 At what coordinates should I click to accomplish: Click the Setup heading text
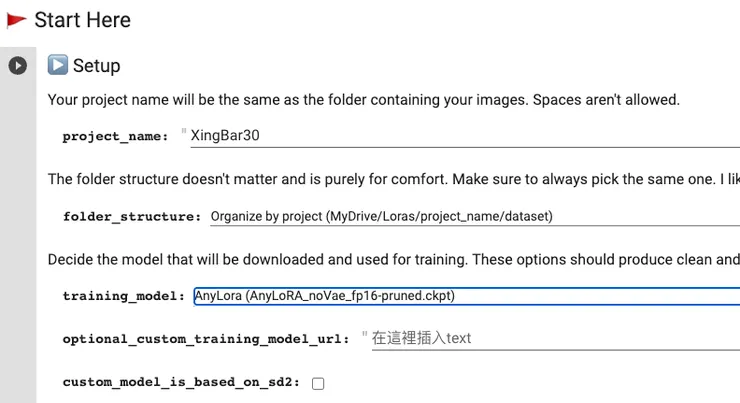[x=96, y=66]
